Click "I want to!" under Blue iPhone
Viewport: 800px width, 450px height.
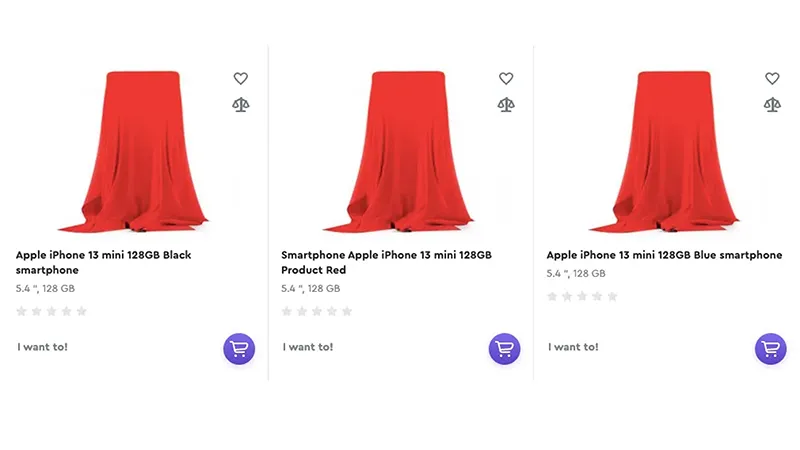[573, 347]
